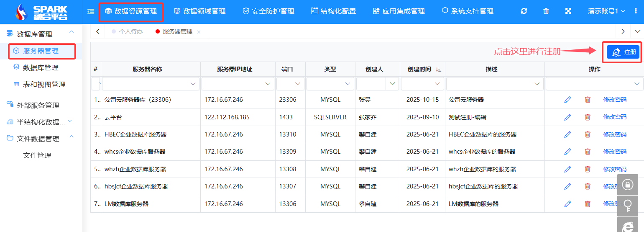This screenshot has height=232, width=644.
Task: Collapse the 文件数据管理 sidebar group
Action: tap(72, 137)
